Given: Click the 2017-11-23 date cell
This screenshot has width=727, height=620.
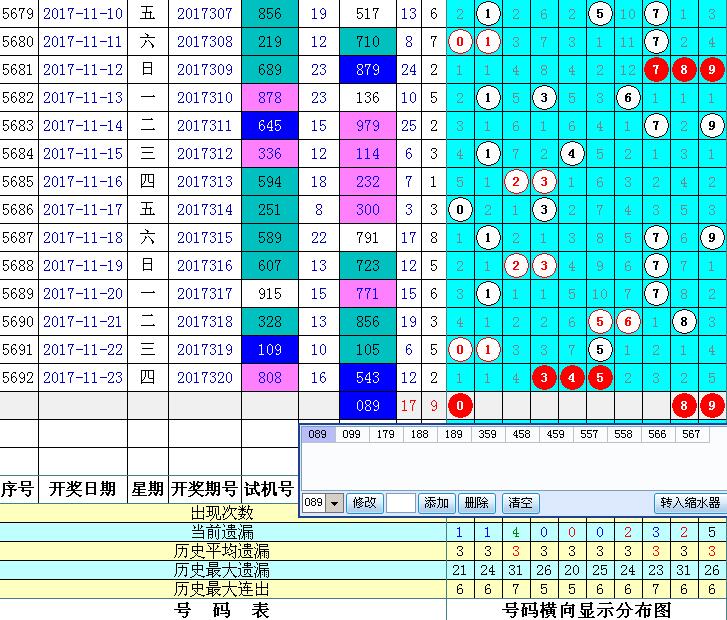Looking at the screenshot, I should click(83, 378).
